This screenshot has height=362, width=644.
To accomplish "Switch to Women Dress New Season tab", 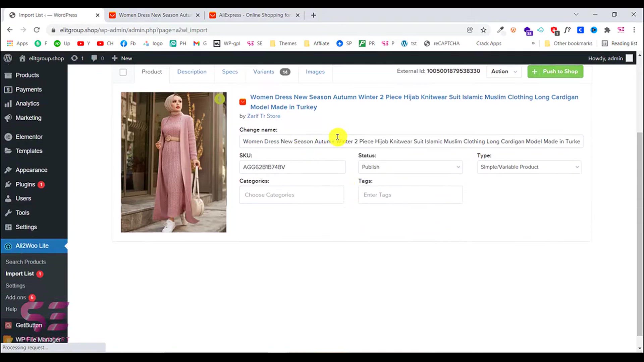I will pyautogui.click(x=155, y=15).
